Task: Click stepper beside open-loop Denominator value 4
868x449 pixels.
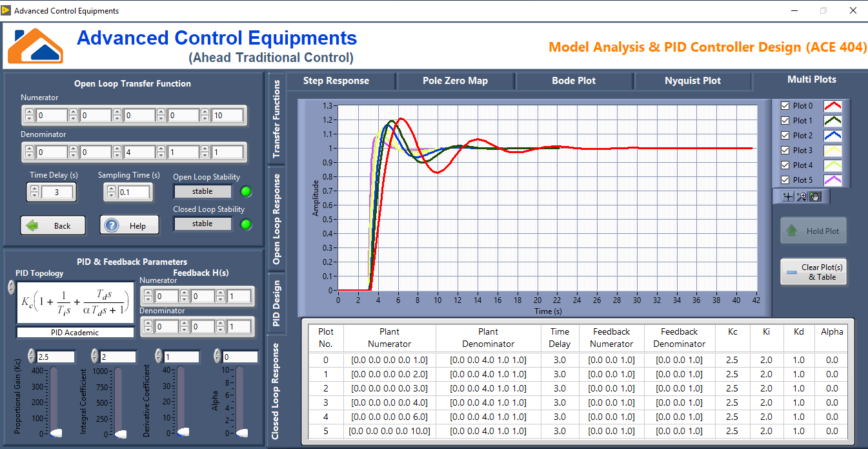Action: coord(117,152)
